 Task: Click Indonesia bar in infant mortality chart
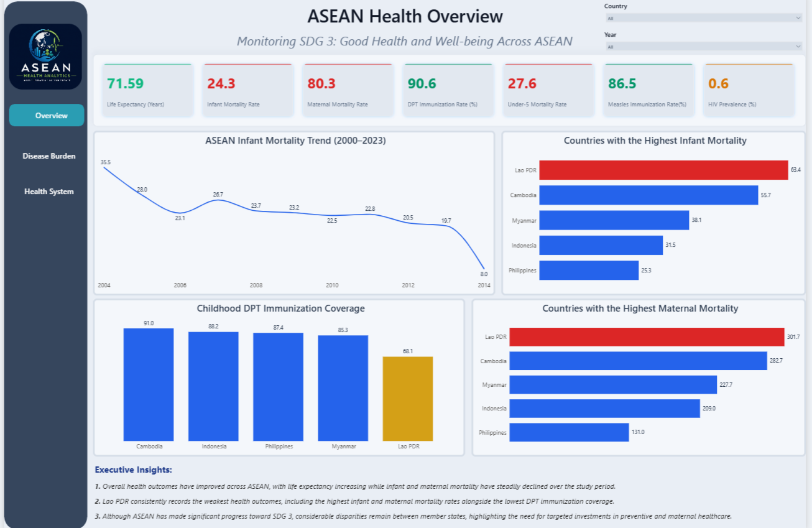tap(601, 245)
